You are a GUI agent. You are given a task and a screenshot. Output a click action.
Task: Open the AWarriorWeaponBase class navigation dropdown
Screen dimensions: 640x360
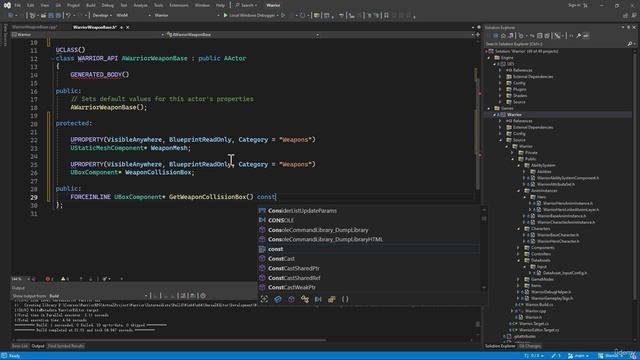pos(242,35)
